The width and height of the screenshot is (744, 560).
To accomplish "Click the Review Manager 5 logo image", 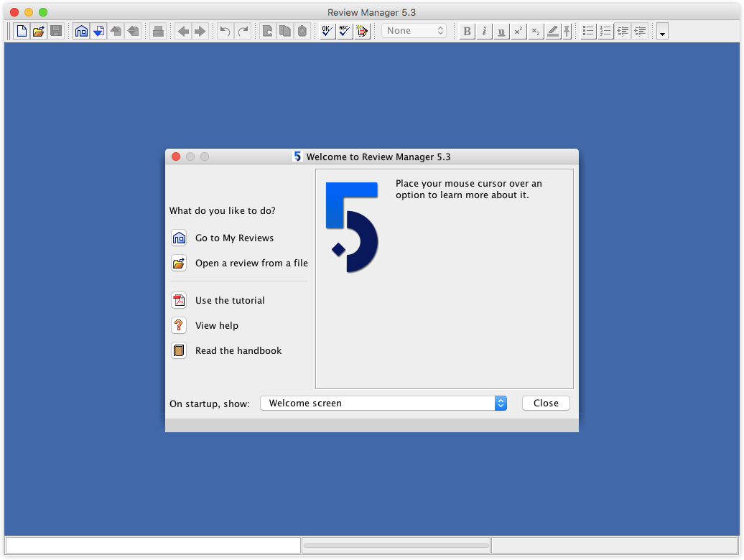I will pyautogui.click(x=352, y=226).
